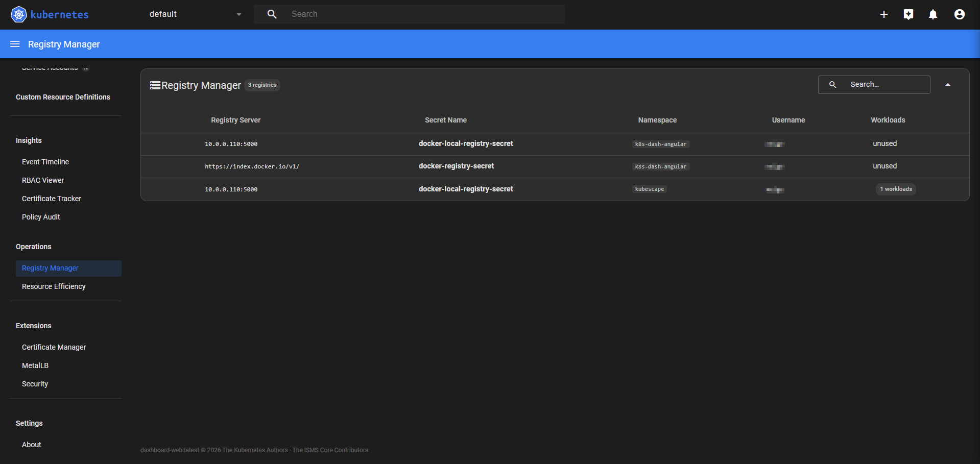Click https://index.docker.io/v1/ registry server

(x=252, y=166)
